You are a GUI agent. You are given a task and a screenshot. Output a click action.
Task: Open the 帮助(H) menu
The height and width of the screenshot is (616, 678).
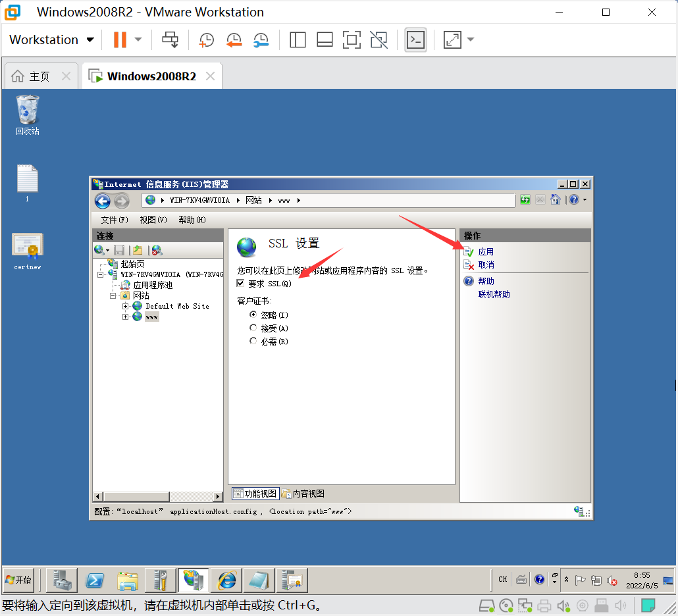(192, 220)
